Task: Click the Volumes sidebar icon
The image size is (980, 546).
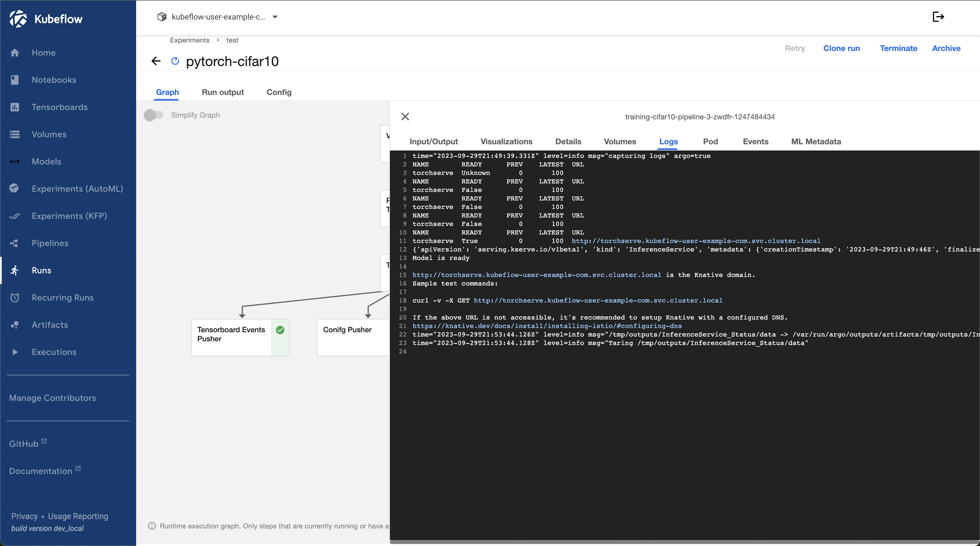Action: [15, 134]
